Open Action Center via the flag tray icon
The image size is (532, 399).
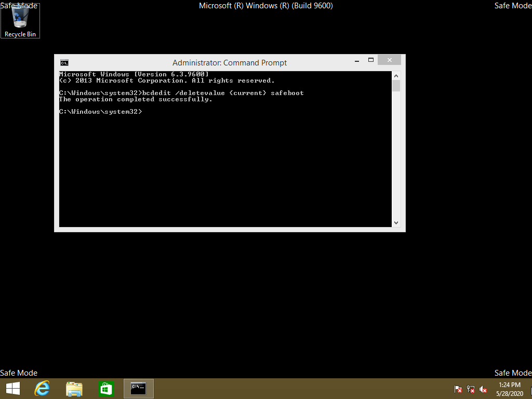(x=458, y=389)
